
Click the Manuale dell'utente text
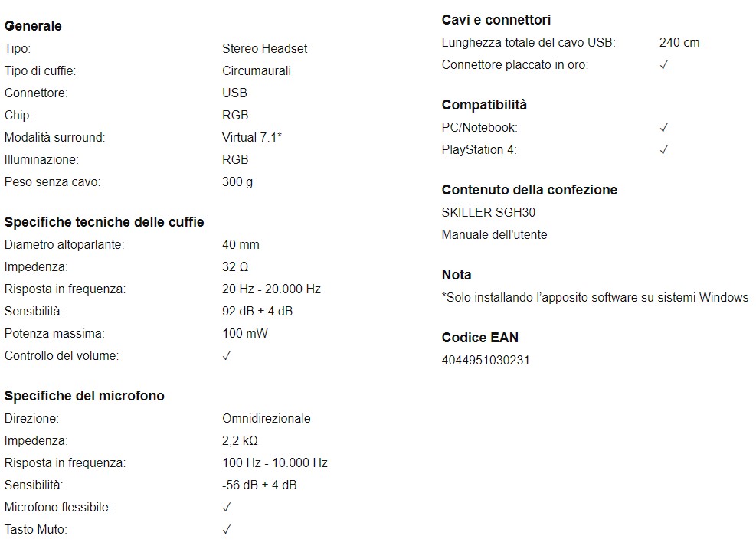[494, 235]
